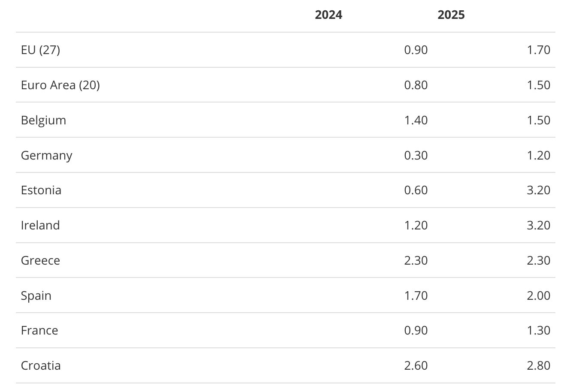Select the Estonia row label
Viewport: 585px width, 392px height.
41,190
